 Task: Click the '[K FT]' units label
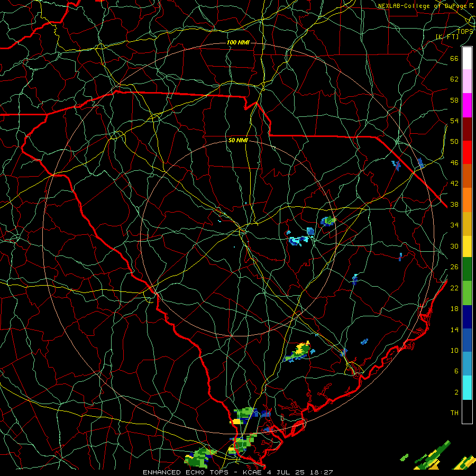(x=447, y=37)
